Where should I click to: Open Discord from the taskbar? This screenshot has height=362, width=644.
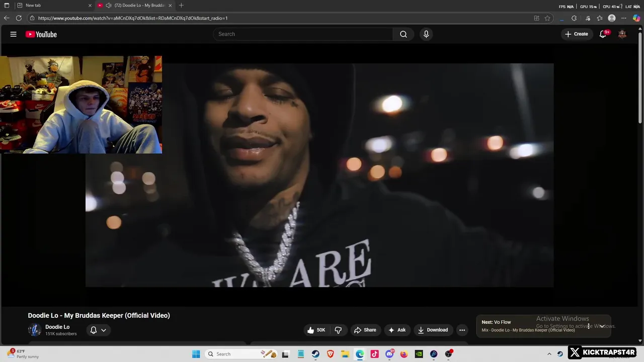(x=389, y=354)
